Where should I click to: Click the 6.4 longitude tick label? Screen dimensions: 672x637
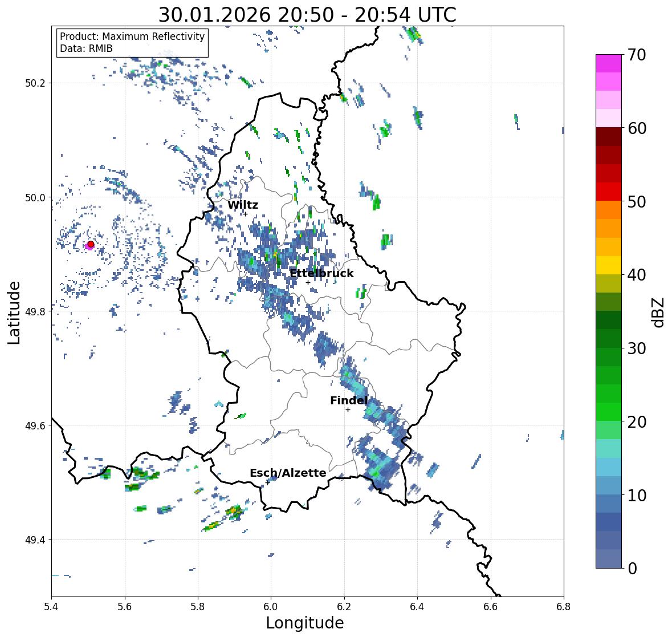tap(417, 607)
